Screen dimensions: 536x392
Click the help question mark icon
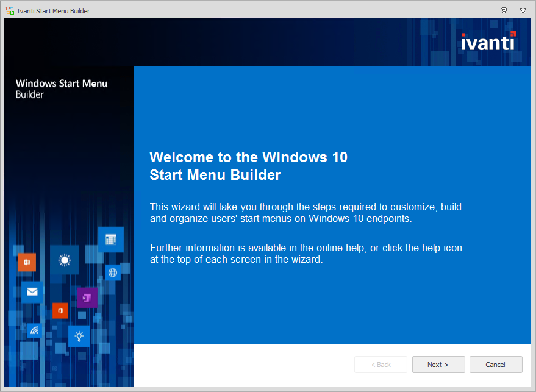click(504, 10)
